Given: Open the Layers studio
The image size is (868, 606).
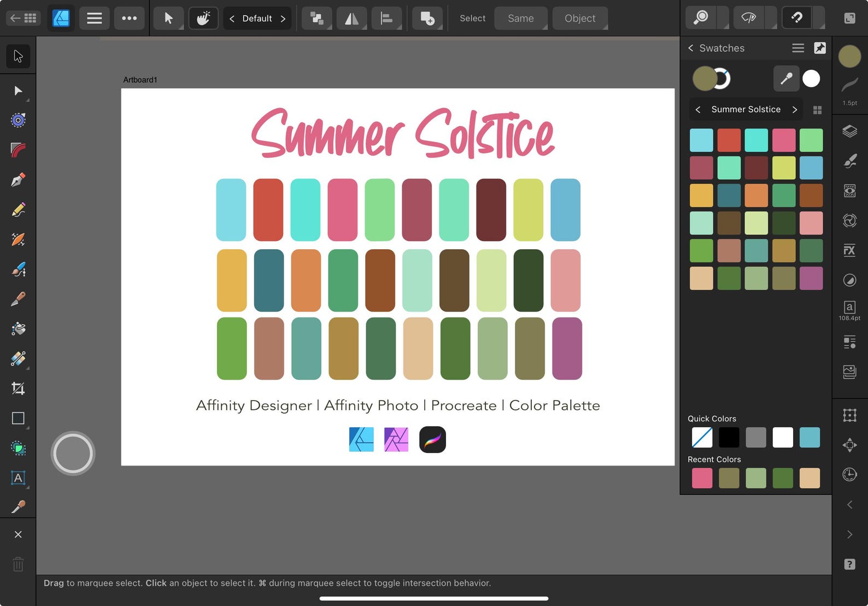Looking at the screenshot, I should pyautogui.click(x=849, y=131).
